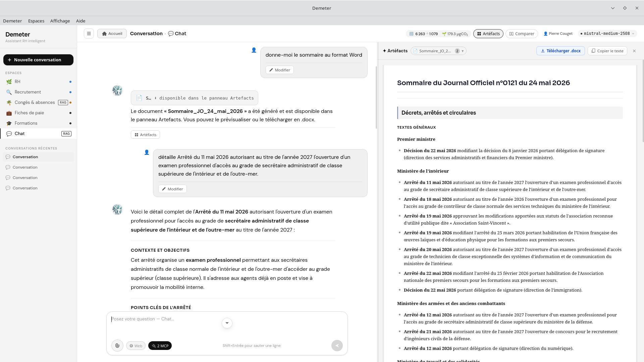Click the Conversation breadcrumb title
The image size is (644, 362).
[146, 34]
